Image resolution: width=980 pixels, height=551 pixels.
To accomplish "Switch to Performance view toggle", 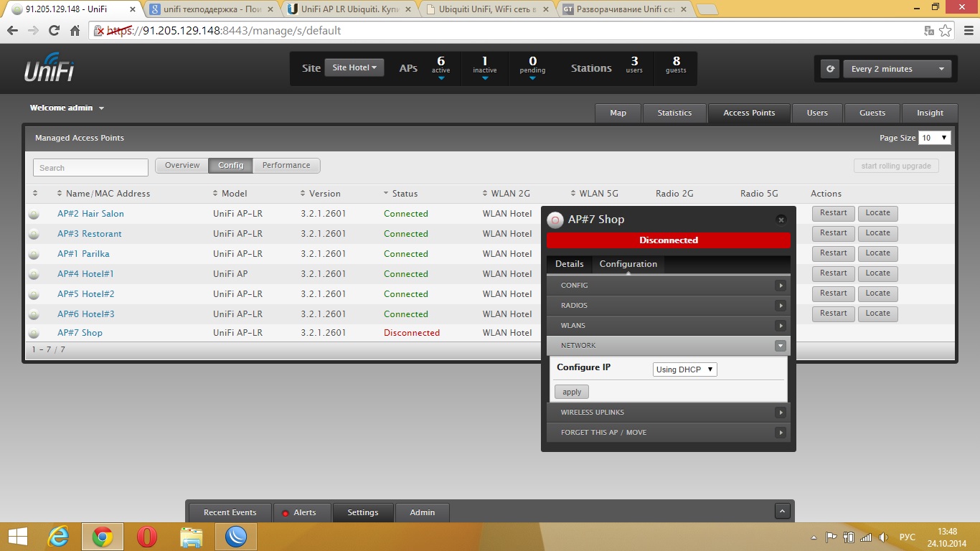I will point(286,166).
